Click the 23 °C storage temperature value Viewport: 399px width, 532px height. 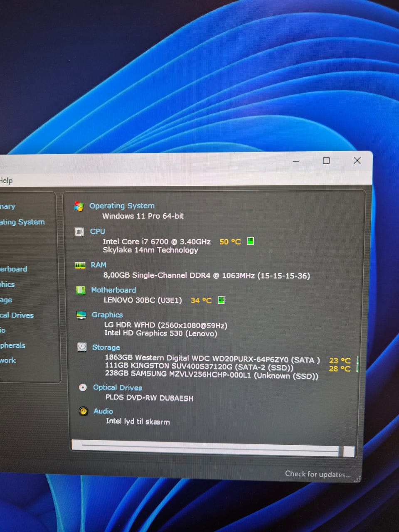pyautogui.click(x=340, y=360)
